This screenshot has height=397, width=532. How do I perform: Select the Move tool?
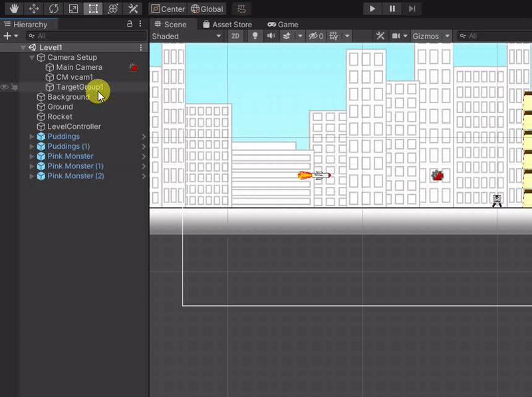click(33, 9)
